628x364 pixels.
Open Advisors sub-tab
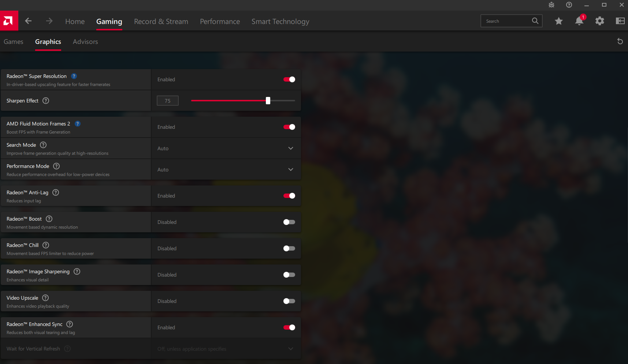(x=85, y=42)
